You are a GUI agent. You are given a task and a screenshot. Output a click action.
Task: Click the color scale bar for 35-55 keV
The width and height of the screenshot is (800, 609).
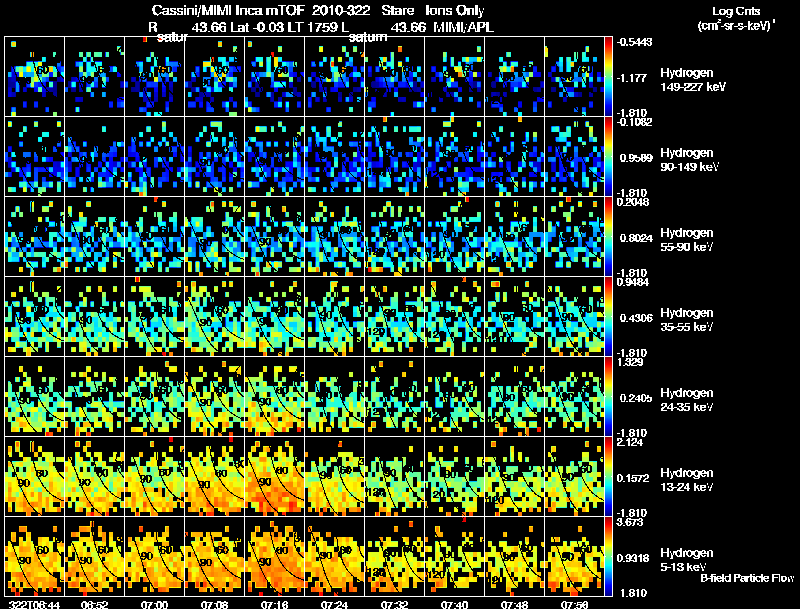point(608,316)
